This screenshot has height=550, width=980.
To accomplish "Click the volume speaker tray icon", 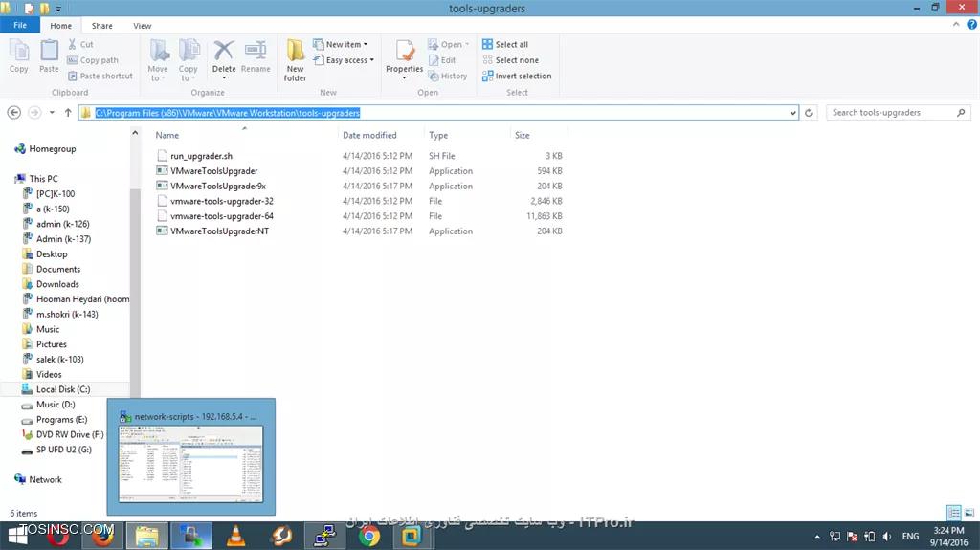I will tap(887, 537).
